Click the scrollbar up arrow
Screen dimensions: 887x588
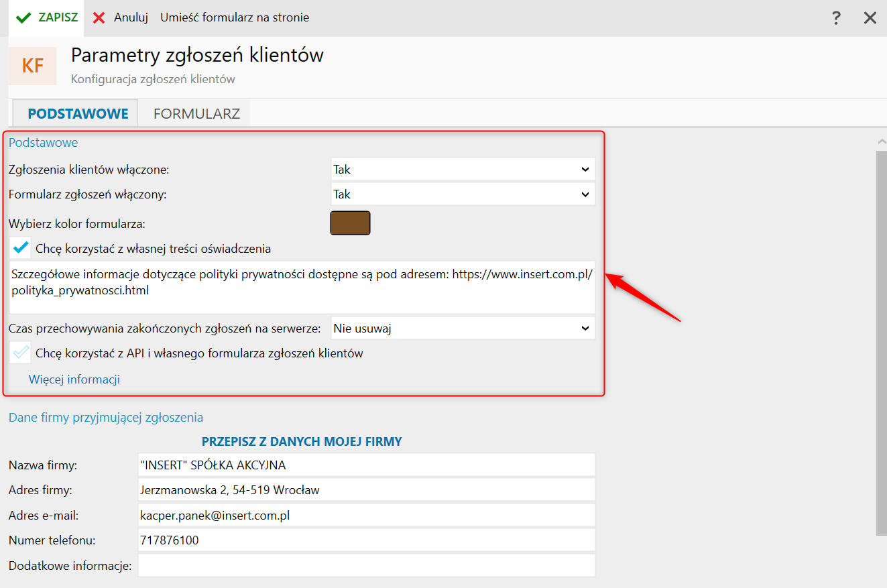882,141
